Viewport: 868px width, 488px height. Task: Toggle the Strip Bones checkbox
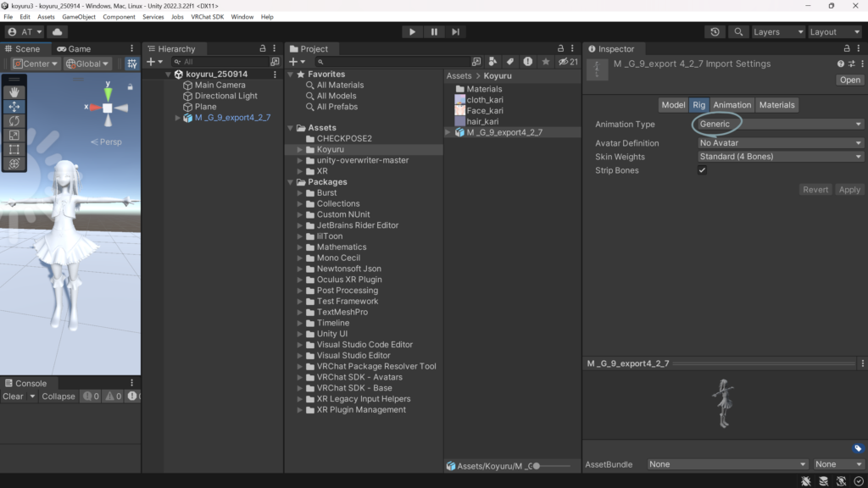point(702,170)
